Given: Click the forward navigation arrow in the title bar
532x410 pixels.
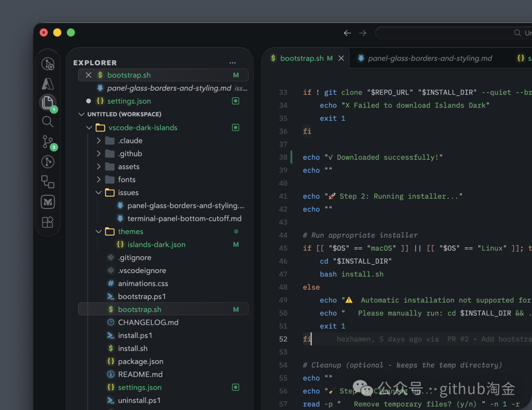Looking at the screenshot, I should 363,33.
